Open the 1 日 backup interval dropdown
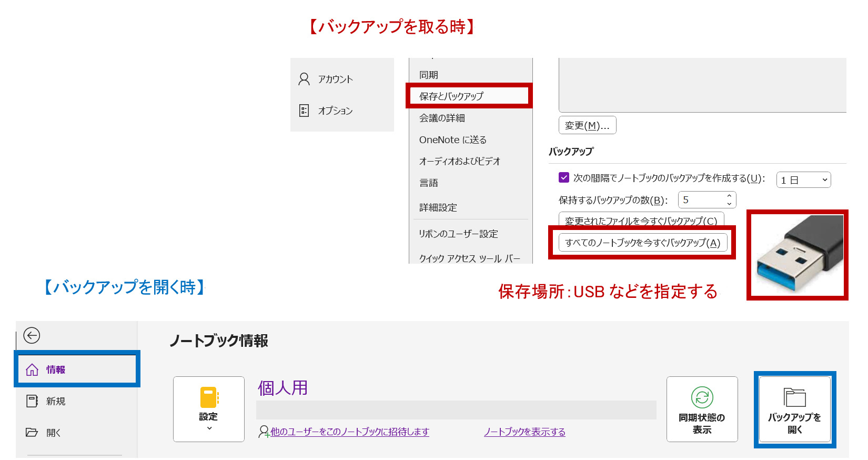 (803, 180)
